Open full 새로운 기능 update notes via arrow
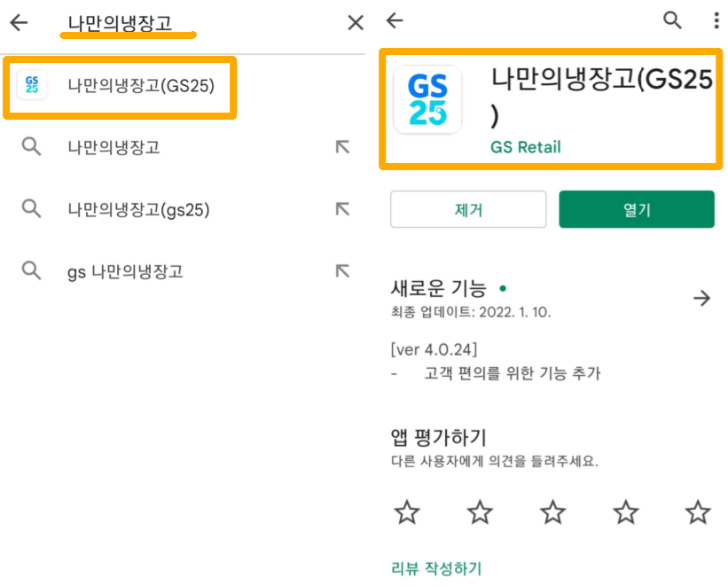Image resolution: width=728 pixels, height=586 pixels. tap(701, 299)
